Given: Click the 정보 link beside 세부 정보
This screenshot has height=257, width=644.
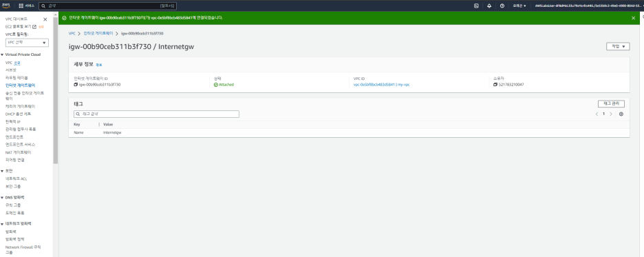Looking at the screenshot, I should 98,65.
